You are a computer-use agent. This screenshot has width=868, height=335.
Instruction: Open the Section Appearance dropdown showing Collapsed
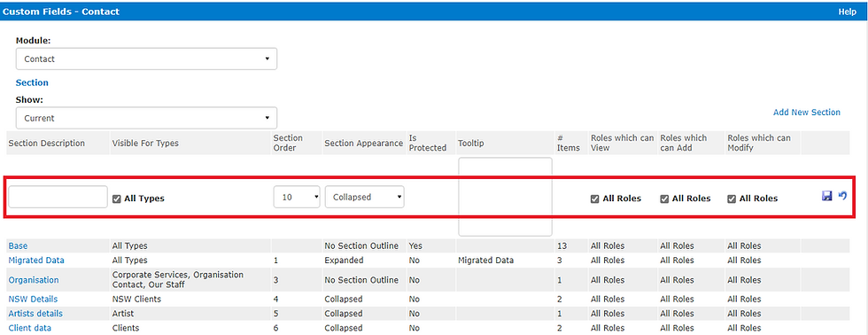point(364,197)
